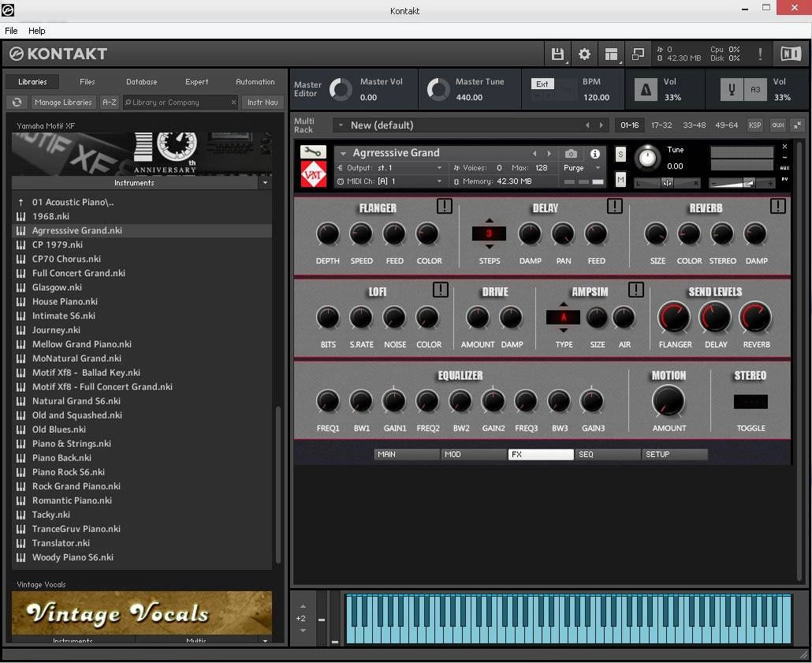Open the Instruments dropdown under Motif XF

(x=265, y=182)
